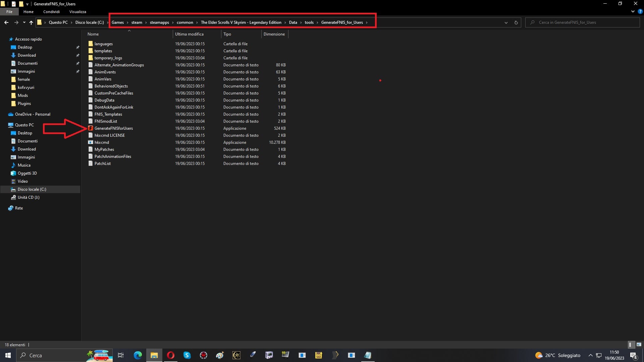Screen dimensions: 644x362
Task: Open Video in navigation pane
Action: [x=22, y=181]
